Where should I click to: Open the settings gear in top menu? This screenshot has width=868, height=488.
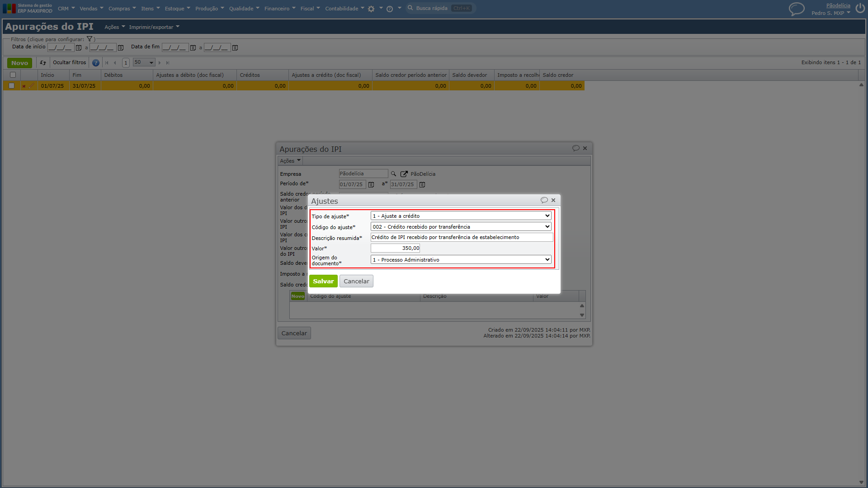pyautogui.click(x=371, y=9)
